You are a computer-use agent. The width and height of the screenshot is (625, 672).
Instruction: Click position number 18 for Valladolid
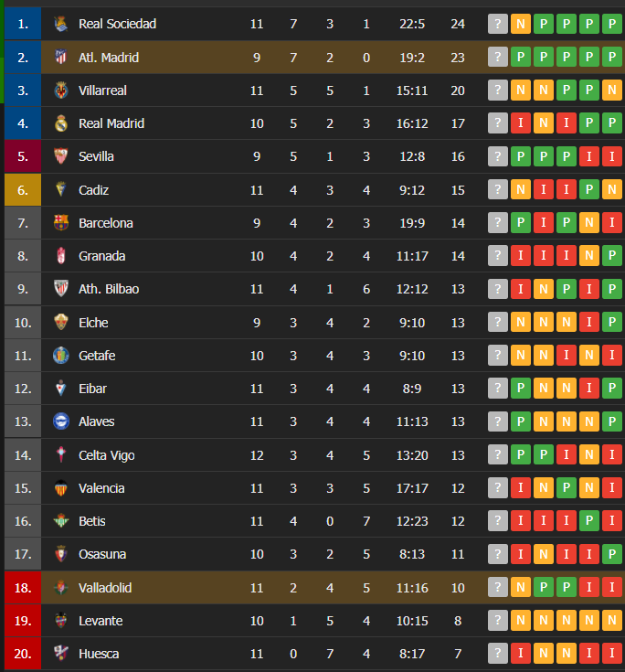23,588
